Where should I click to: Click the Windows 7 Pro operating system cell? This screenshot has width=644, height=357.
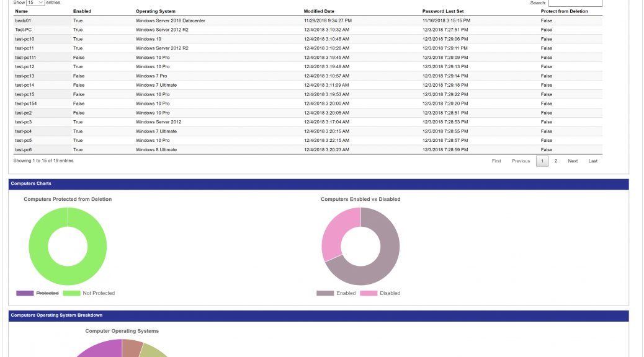(151, 76)
